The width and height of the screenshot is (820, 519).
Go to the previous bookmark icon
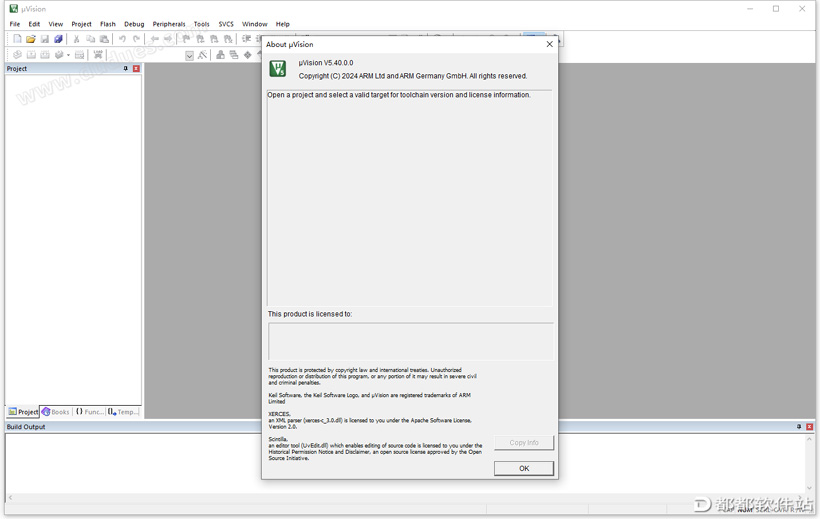pyautogui.click(x=200, y=39)
